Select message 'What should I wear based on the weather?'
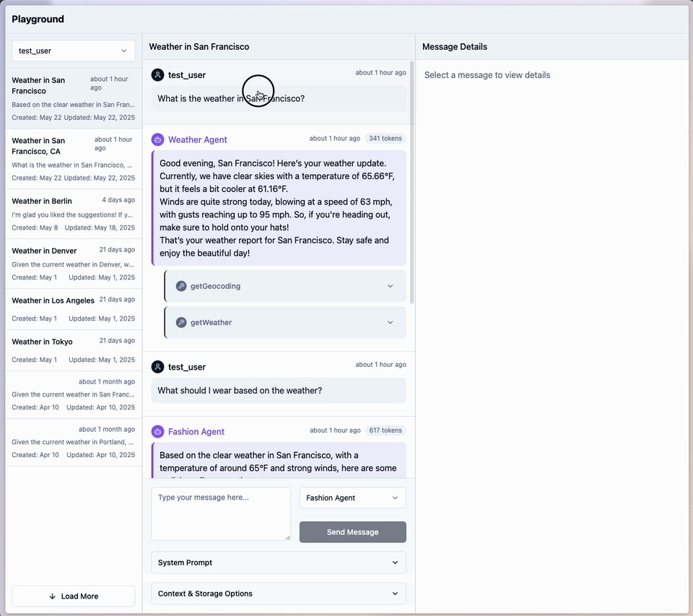The width and height of the screenshot is (693, 616). click(x=279, y=391)
